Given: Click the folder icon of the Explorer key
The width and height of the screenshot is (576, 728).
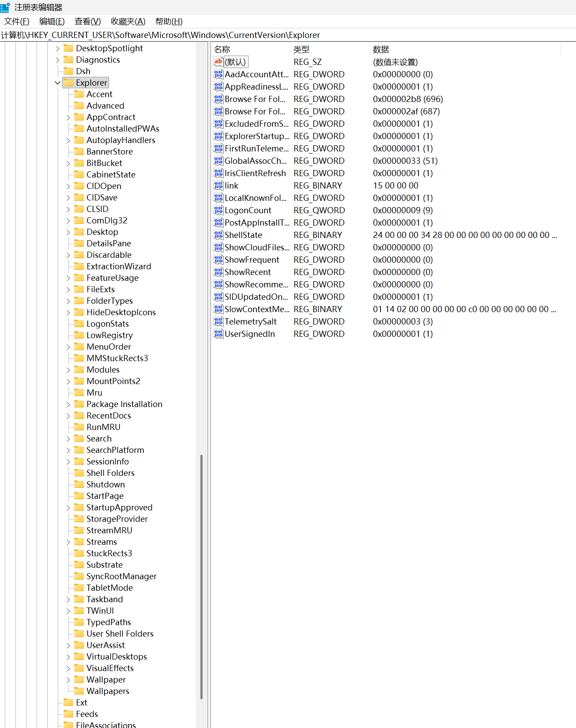Looking at the screenshot, I should (68, 83).
